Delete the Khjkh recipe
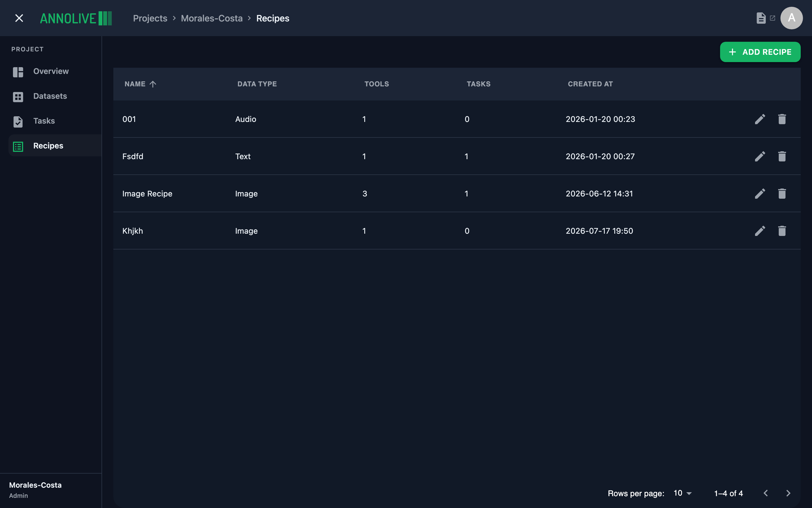 tap(782, 231)
